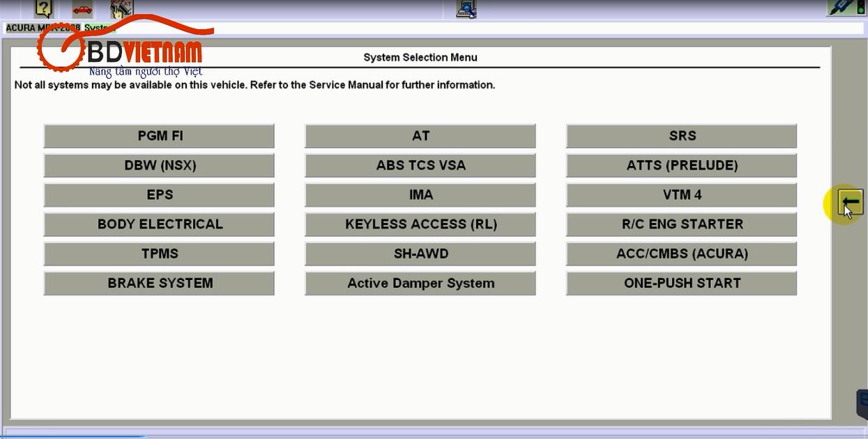Click the red car vehicle icon
Screen dimensions: 868x439
point(82,9)
